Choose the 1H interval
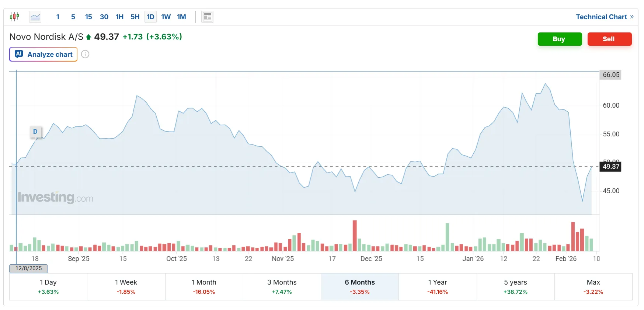644x310 pixels. point(119,17)
